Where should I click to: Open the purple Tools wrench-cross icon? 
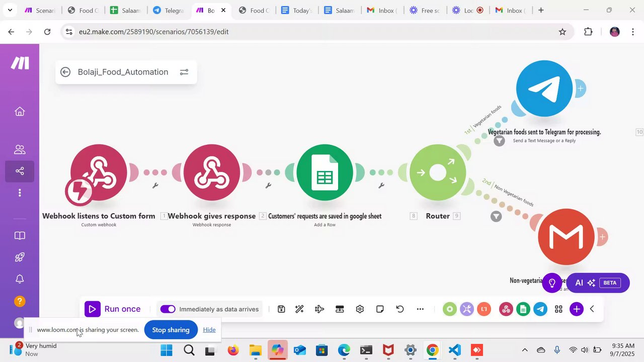pos(467,309)
